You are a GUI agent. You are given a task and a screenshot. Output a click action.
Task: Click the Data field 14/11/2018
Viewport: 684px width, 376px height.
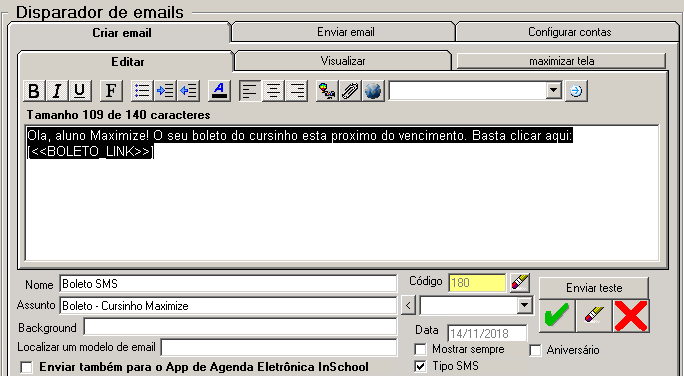(x=487, y=334)
